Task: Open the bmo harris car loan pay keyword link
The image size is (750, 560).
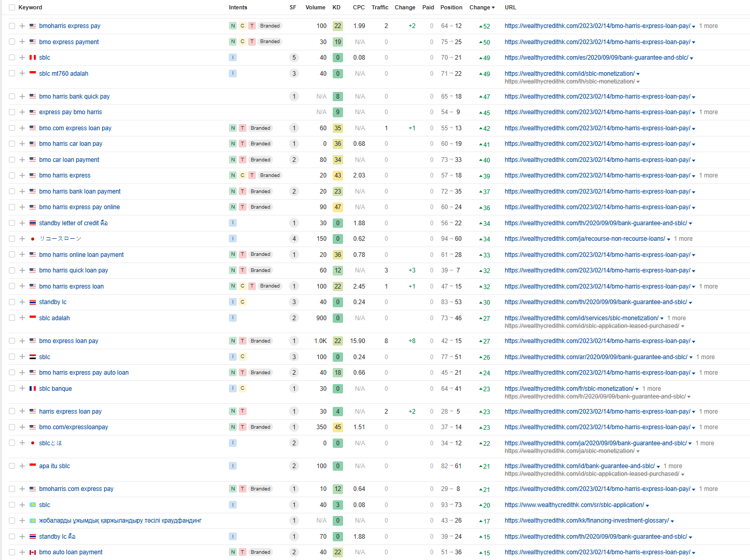Action: point(71,144)
